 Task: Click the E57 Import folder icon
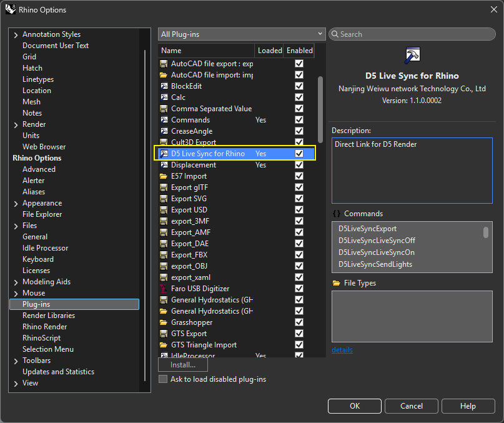(164, 176)
